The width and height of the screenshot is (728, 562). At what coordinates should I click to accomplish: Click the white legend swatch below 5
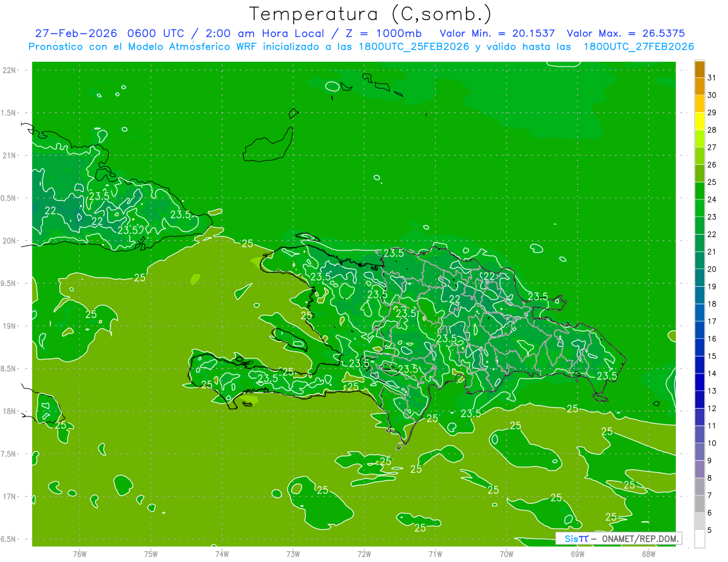coord(699,538)
